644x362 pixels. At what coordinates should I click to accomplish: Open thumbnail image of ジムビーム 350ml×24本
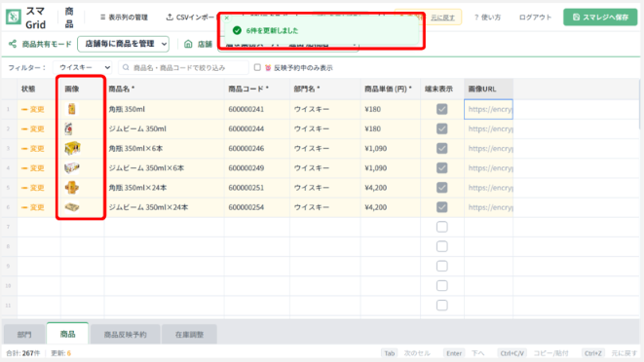(x=72, y=207)
